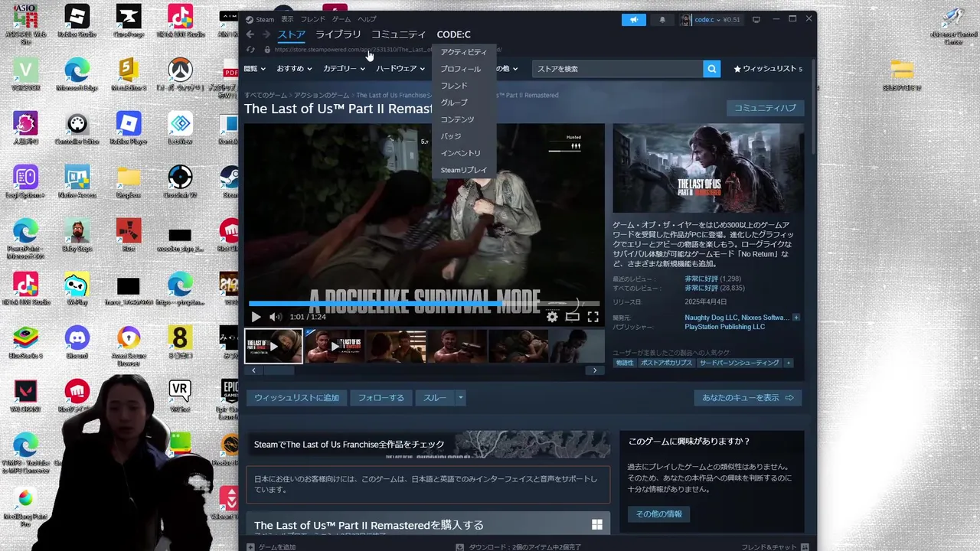980x551 pixels.
Task: Open Discord desktop icon
Action: pyautogui.click(x=77, y=341)
